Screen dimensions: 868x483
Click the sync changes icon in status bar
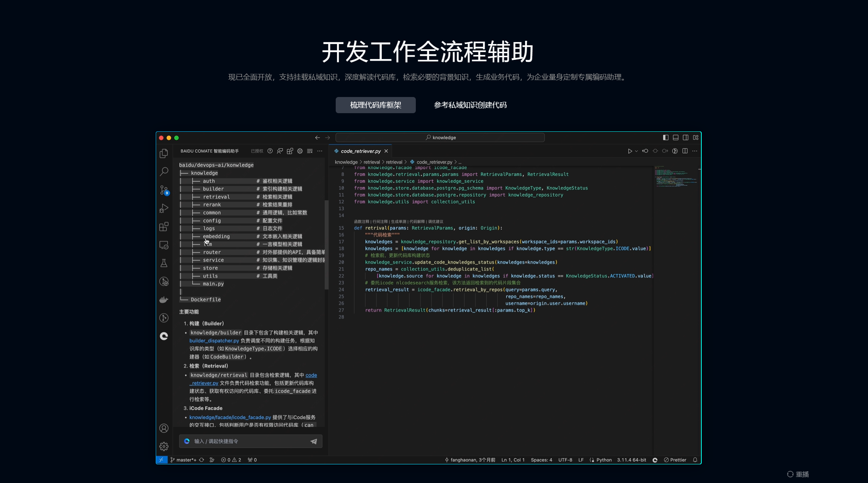click(201, 460)
